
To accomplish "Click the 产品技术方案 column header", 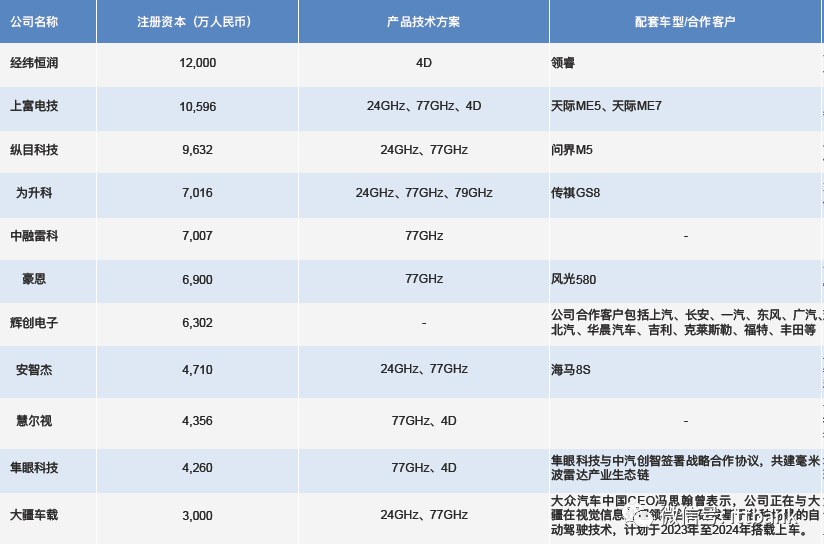I will pos(424,22).
